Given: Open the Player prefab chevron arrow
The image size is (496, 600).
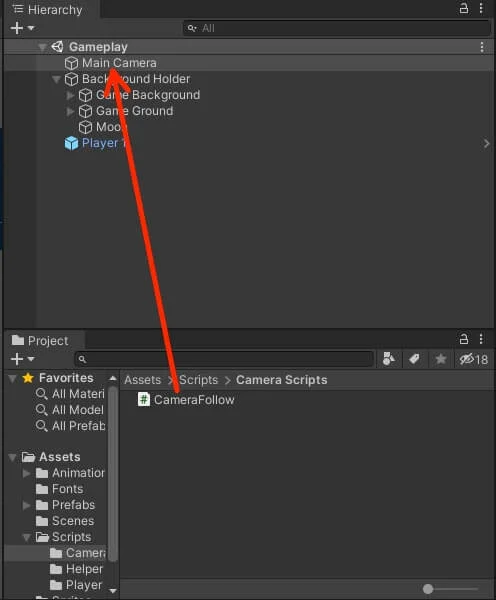Looking at the screenshot, I should click(x=486, y=143).
